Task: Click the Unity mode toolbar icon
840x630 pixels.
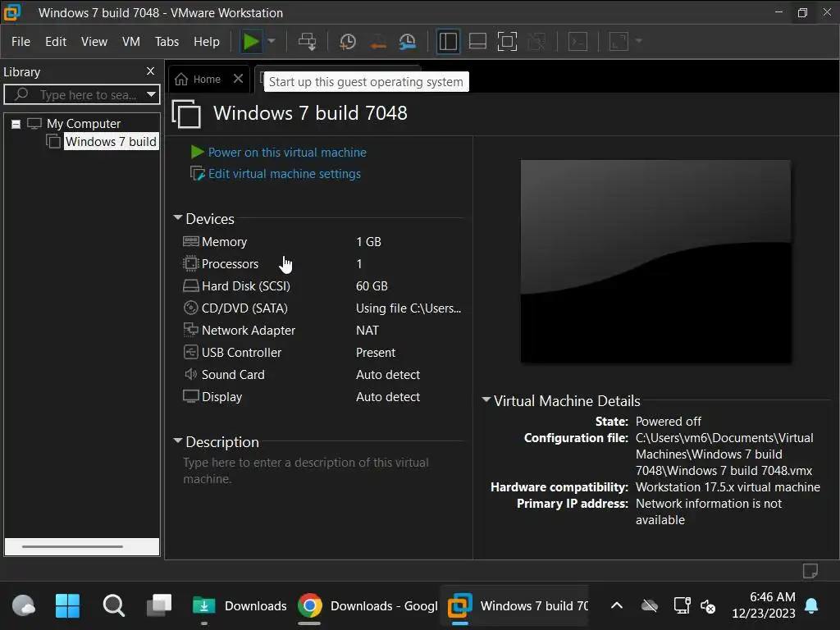Action: (536, 41)
